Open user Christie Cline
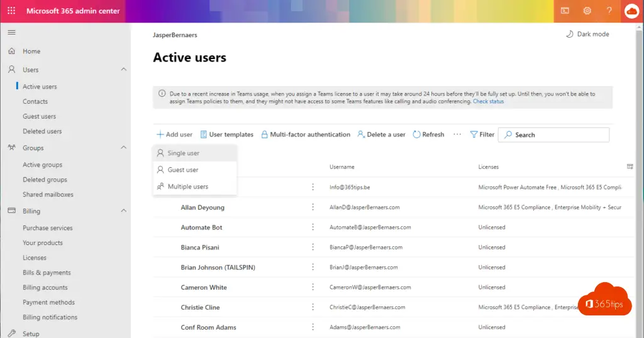 click(x=200, y=307)
